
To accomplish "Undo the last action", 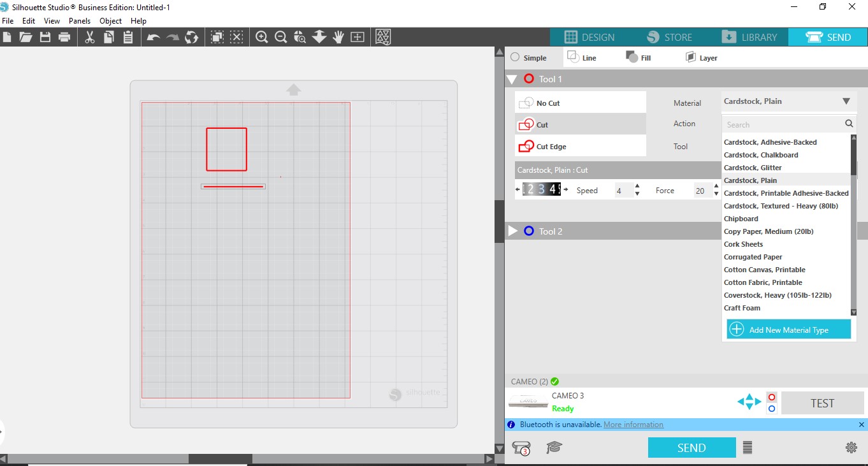I will pos(153,37).
